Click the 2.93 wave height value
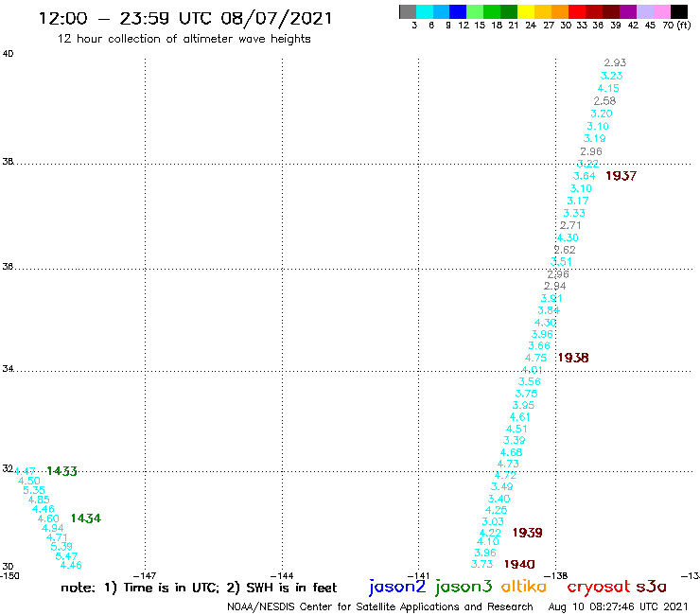700x615 pixels. pyautogui.click(x=615, y=63)
